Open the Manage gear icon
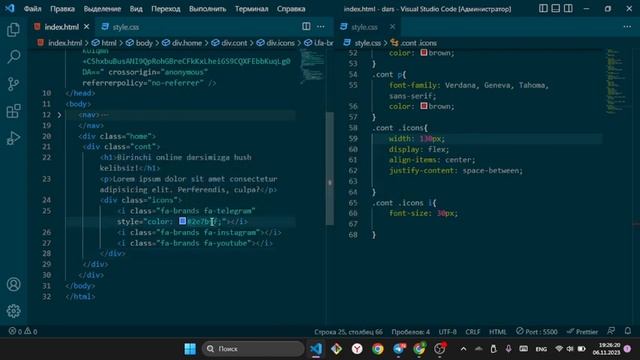Viewport: 640px width, 360px height. click(x=13, y=311)
